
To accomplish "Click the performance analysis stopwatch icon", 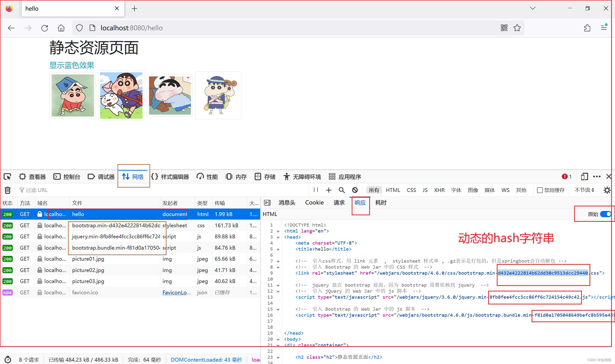I will click(8, 360).
